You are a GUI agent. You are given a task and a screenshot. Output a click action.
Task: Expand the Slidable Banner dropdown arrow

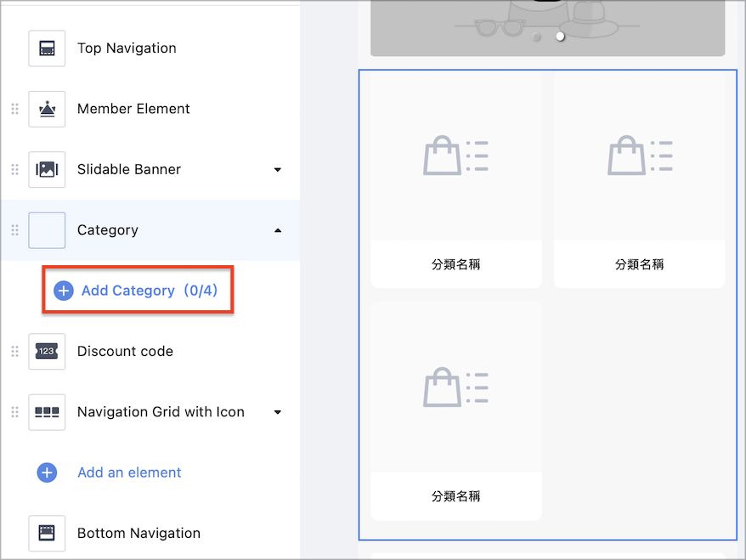pyautogui.click(x=278, y=169)
